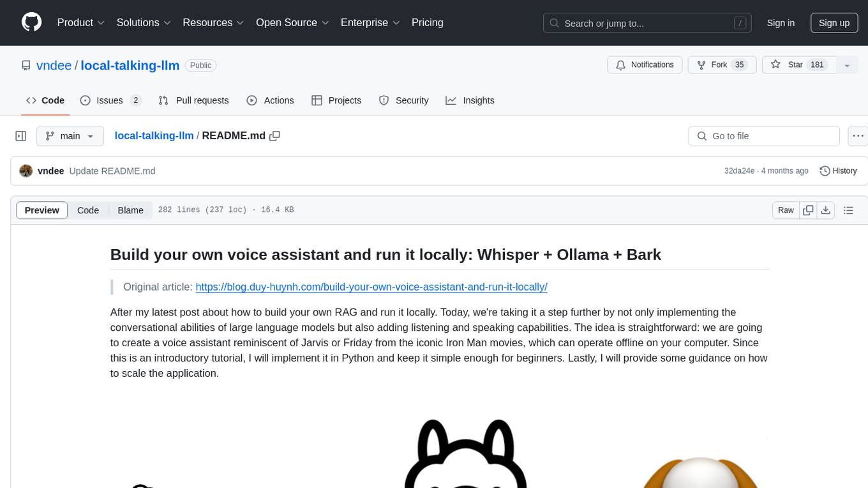Open the star lists dropdown arrow
The width and height of the screenshot is (868, 488).
(x=847, y=65)
